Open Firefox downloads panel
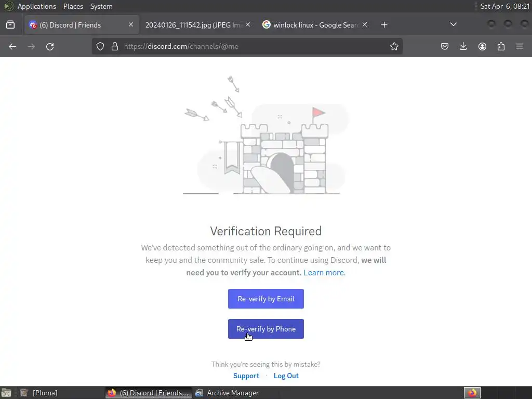Screen dimensions: 532x399 pyautogui.click(x=463, y=46)
